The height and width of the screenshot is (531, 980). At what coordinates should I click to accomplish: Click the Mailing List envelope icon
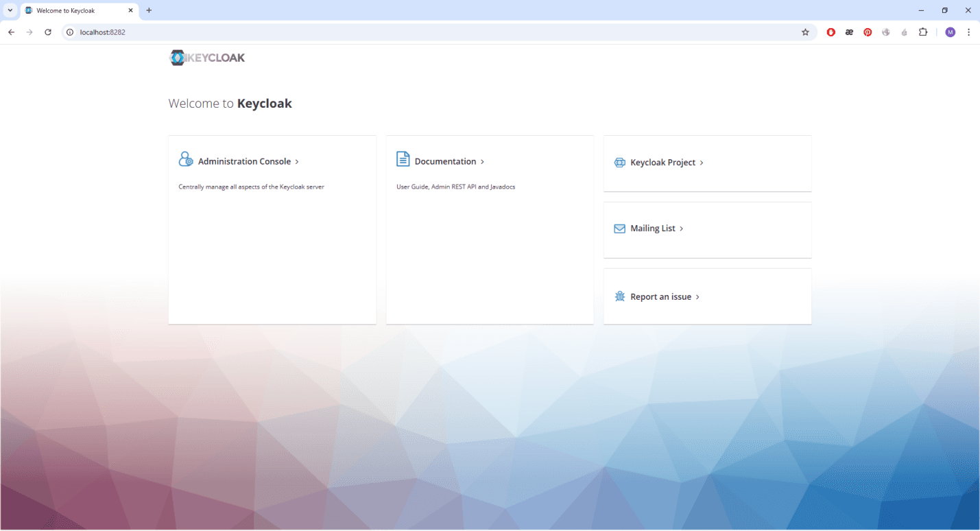coord(619,228)
